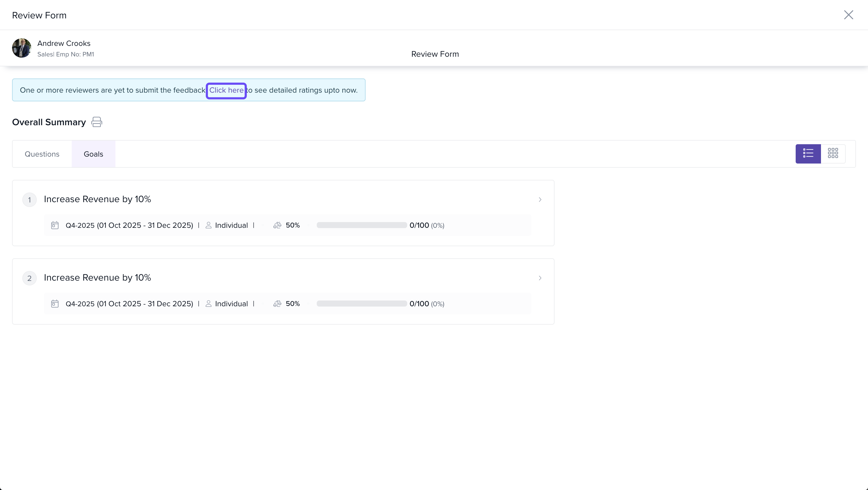Select the Goals tab
The width and height of the screenshot is (868, 490).
pyautogui.click(x=93, y=154)
